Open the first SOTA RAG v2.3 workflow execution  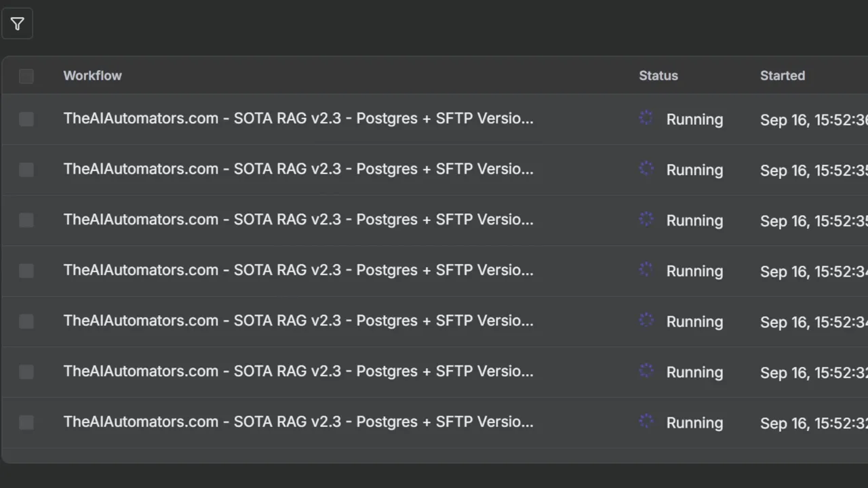tap(298, 118)
